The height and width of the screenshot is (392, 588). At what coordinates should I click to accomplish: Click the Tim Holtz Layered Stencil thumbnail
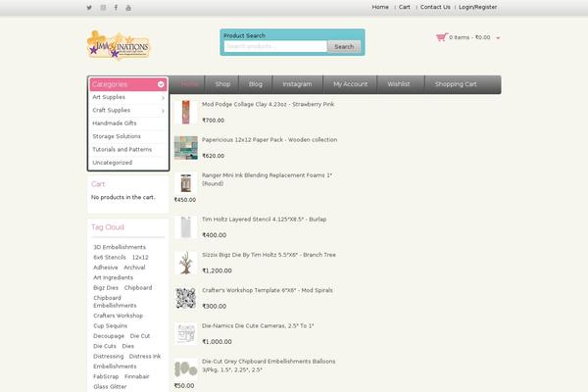click(185, 227)
